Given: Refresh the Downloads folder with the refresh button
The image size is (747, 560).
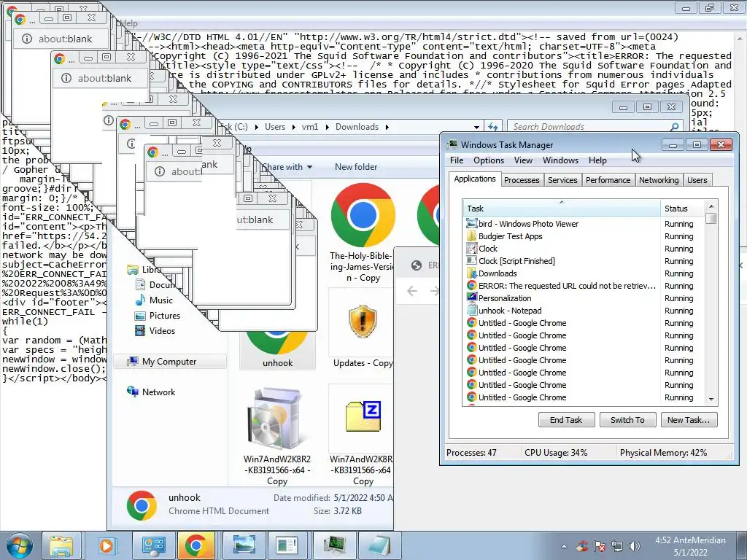Looking at the screenshot, I should (x=492, y=127).
